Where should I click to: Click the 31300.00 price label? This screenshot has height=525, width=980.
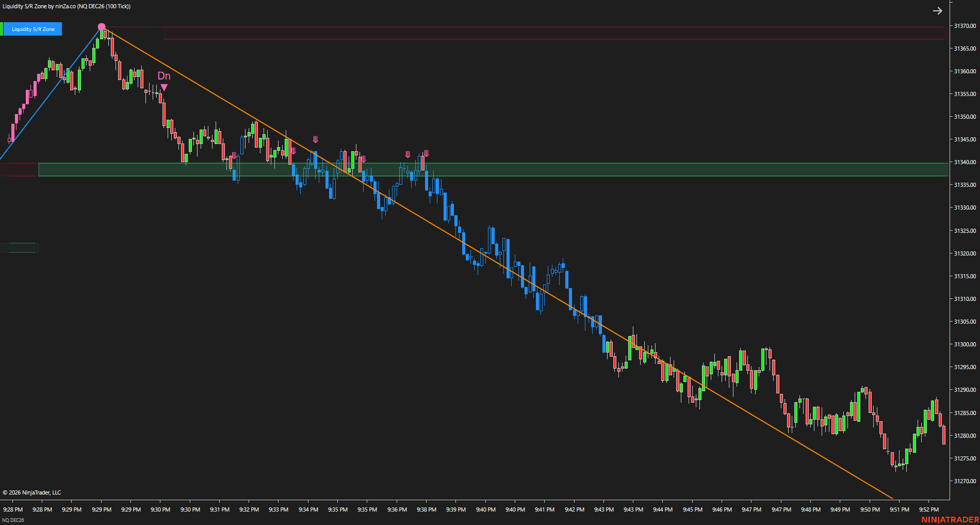[x=965, y=344]
